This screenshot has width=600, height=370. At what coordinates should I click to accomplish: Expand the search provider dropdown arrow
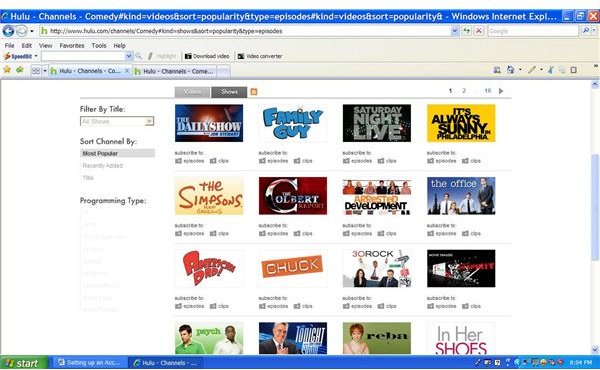[x=594, y=31]
